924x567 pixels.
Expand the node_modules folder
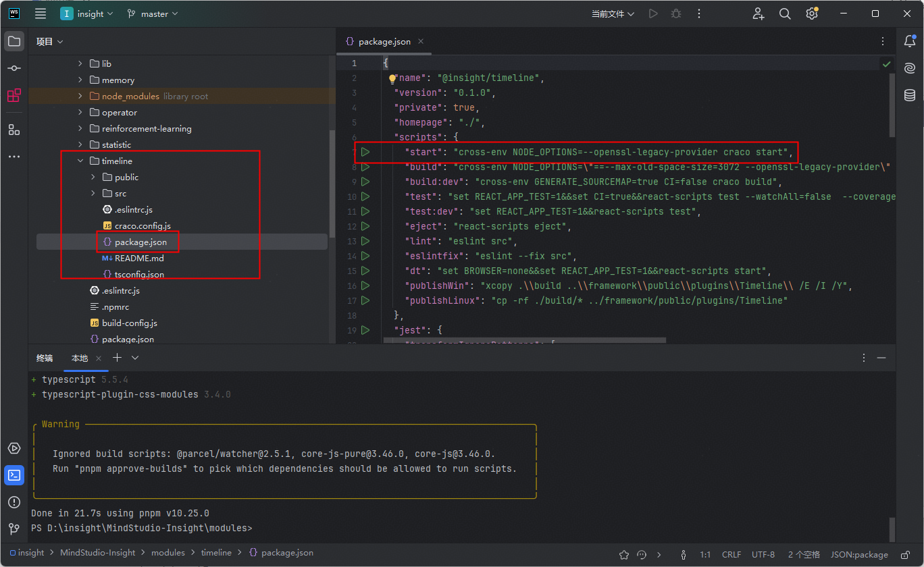(x=80, y=96)
